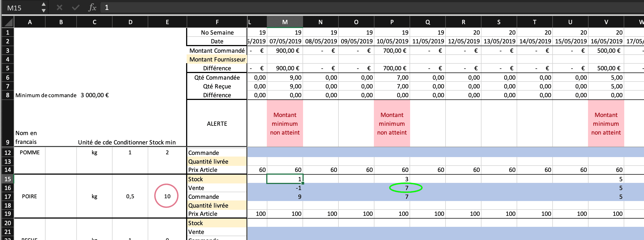Click the formula bar input containing 1
644x240 pixels.
[x=329, y=8]
